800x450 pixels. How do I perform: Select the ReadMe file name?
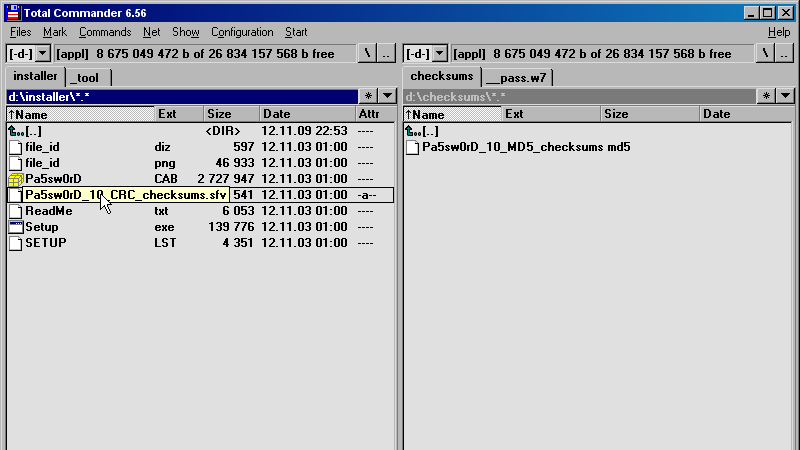pyautogui.click(x=49, y=211)
